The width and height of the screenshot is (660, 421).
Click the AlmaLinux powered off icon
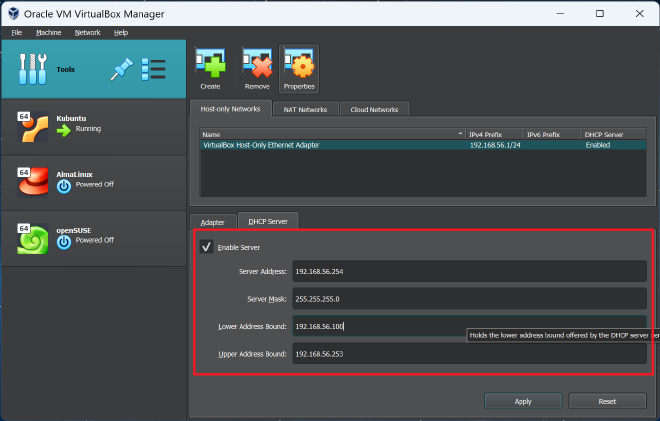click(x=64, y=186)
